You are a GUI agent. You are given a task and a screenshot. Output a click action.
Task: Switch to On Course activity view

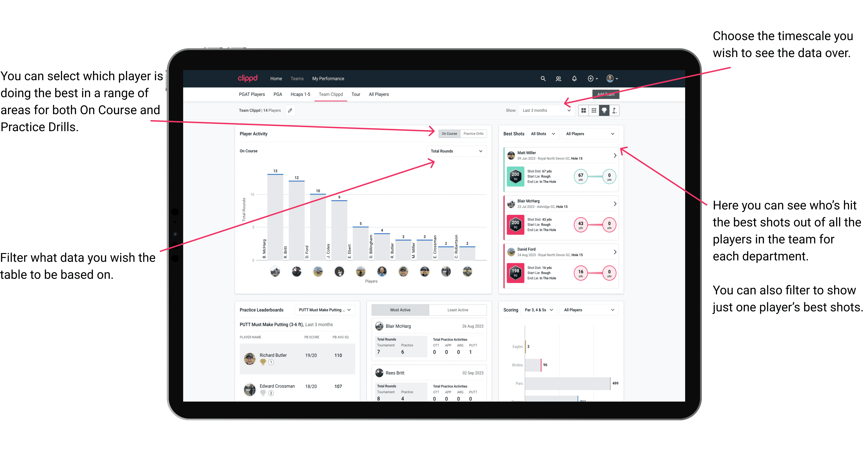click(x=449, y=133)
